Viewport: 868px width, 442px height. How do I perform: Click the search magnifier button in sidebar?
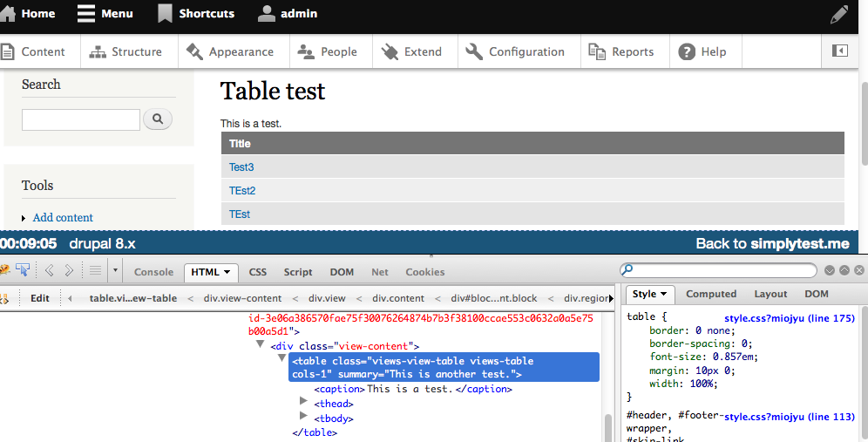(x=157, y=119)
